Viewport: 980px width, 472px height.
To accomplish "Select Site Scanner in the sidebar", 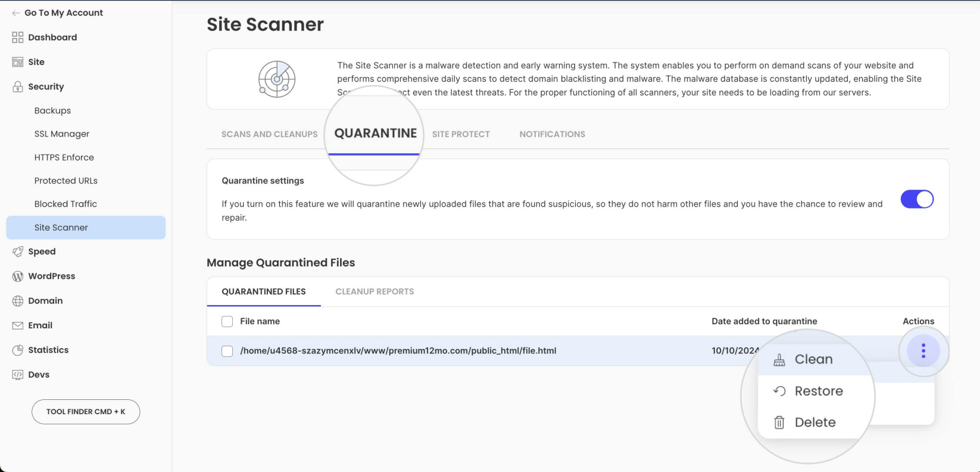I will point(86,228).
